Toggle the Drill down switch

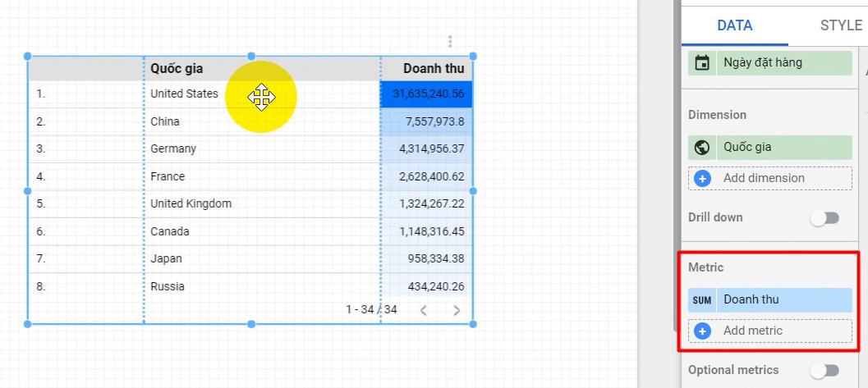click(x=824, y=218)
